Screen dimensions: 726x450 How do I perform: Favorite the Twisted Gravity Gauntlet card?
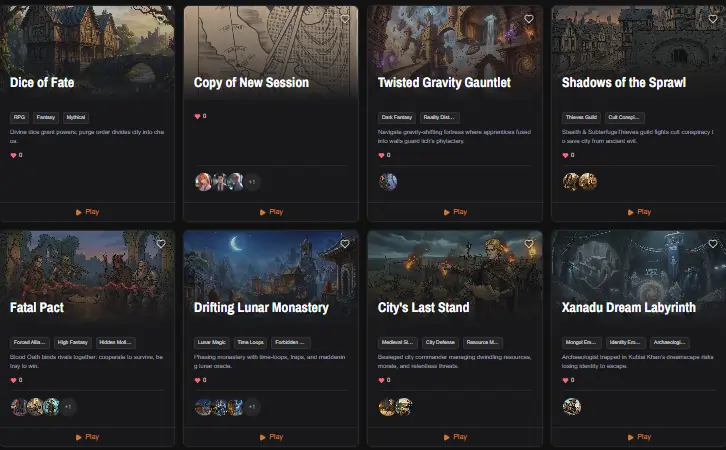pos(529,19)
